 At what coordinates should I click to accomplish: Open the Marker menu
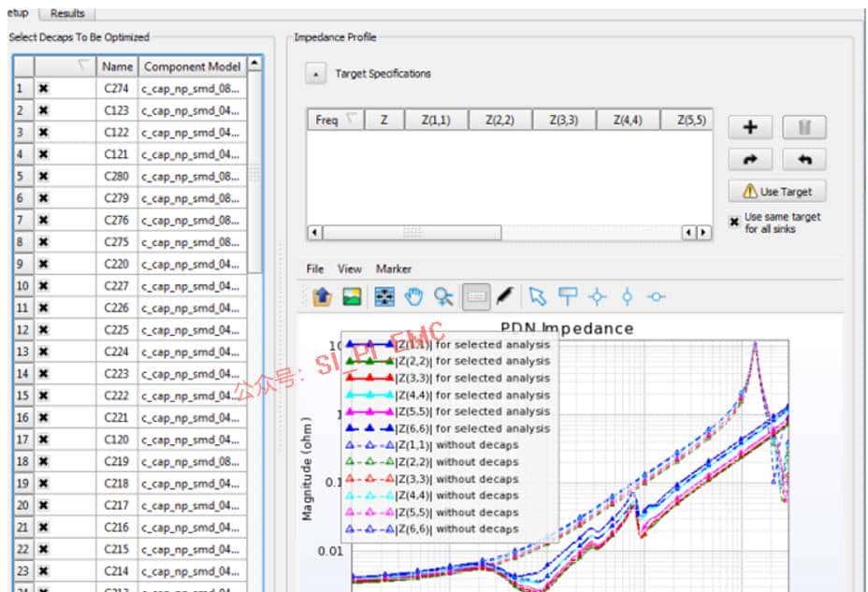394,268
